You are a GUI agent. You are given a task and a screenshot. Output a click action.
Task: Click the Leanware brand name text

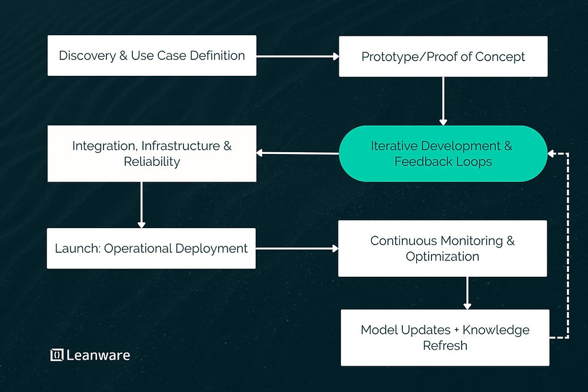[98, 356]
